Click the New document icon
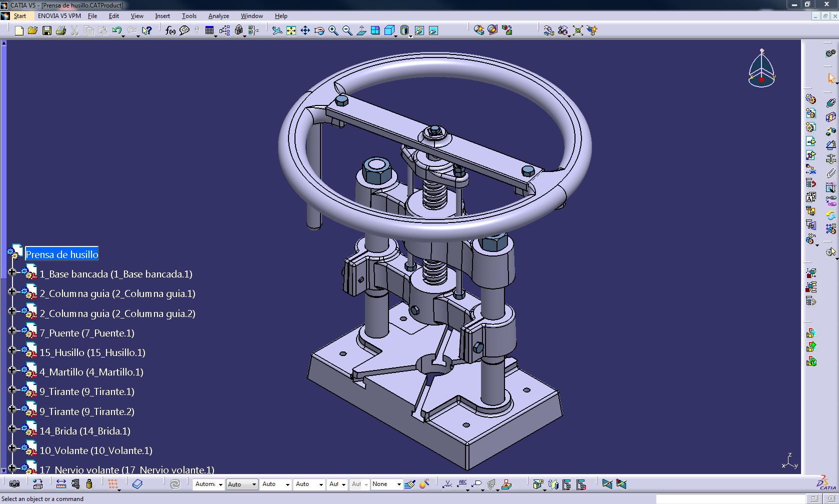The height and width of the screenshot is (504, 839). [x=19, y=30]
